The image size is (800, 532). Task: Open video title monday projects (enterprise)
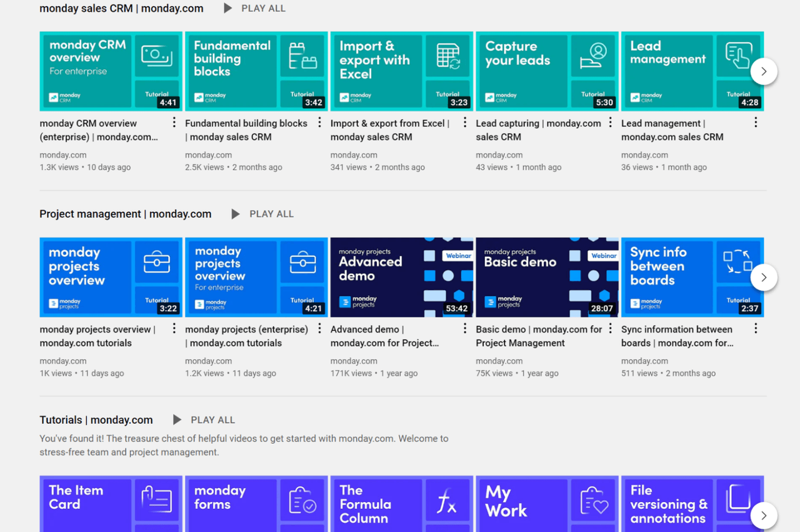[x=246, y=336]
